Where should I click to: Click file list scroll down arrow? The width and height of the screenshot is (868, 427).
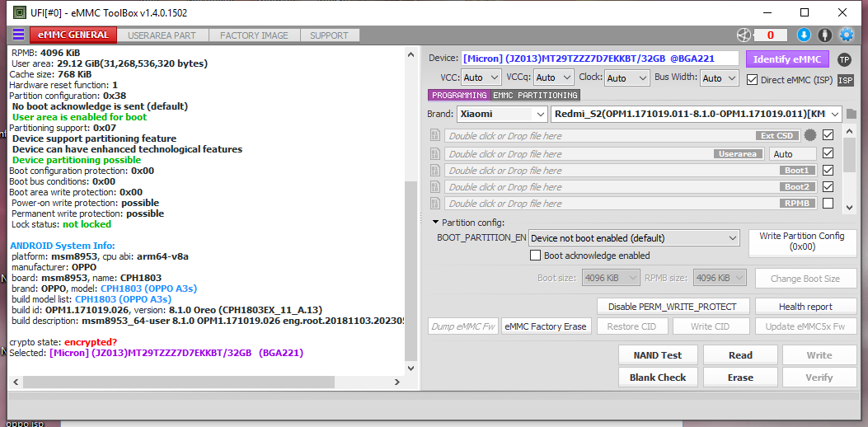pos(850,207)
